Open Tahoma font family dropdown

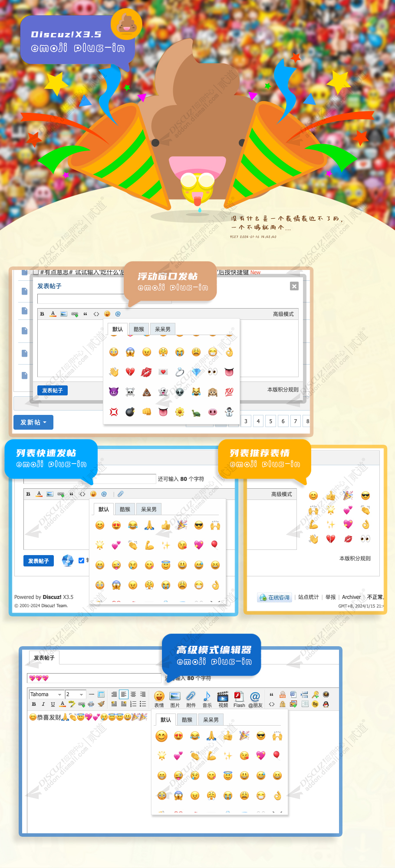pyautogui.click(x=46, y=694)
